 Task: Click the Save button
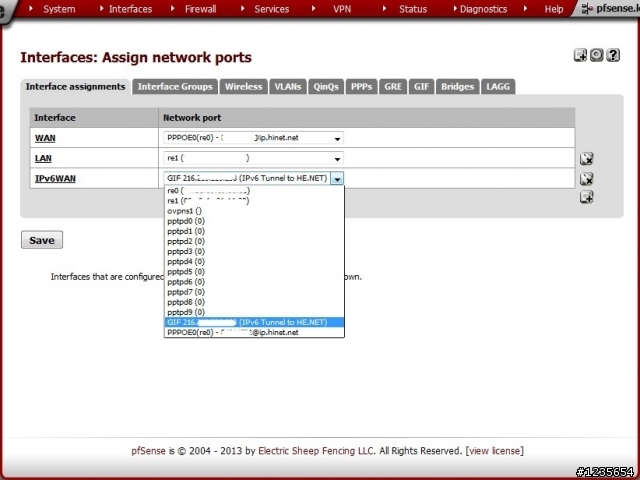[x=42, y=240]
